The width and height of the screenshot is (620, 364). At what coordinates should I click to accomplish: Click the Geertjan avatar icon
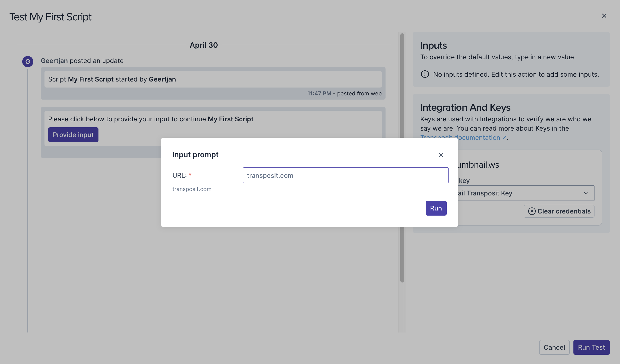click(28, 62)
